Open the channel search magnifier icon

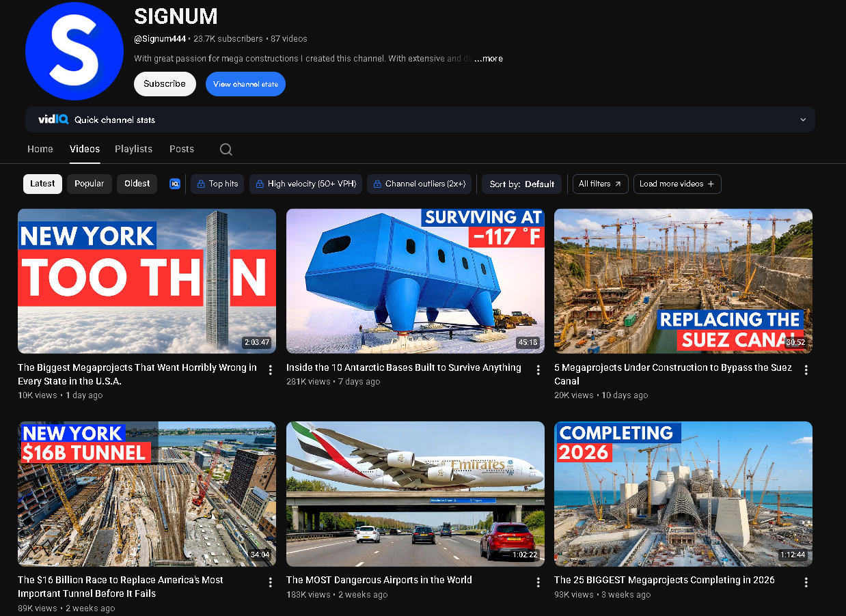coord(226,150)
